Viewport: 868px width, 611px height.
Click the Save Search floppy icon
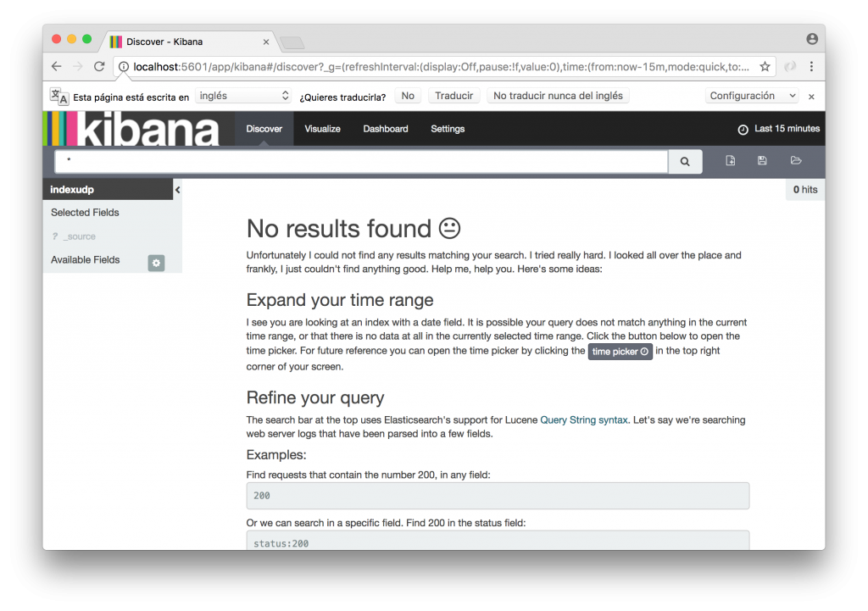point(762,160)
